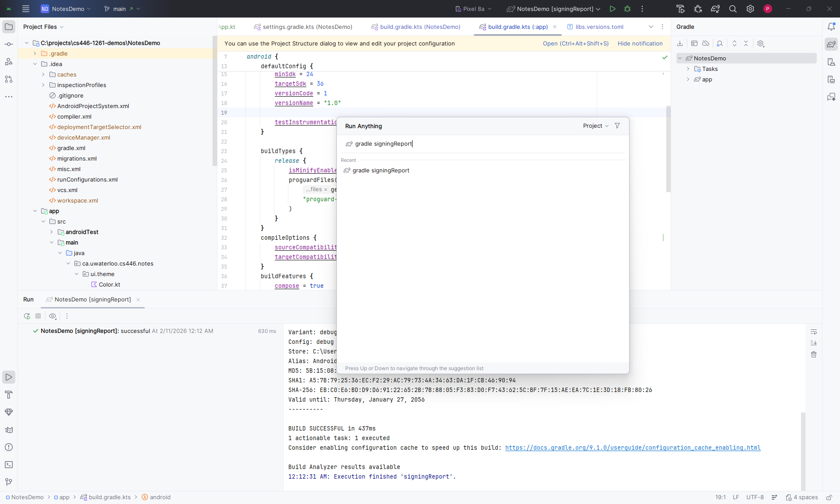
Task: Open the Gemini assistant on the right edge
Action: click(831, 97)
